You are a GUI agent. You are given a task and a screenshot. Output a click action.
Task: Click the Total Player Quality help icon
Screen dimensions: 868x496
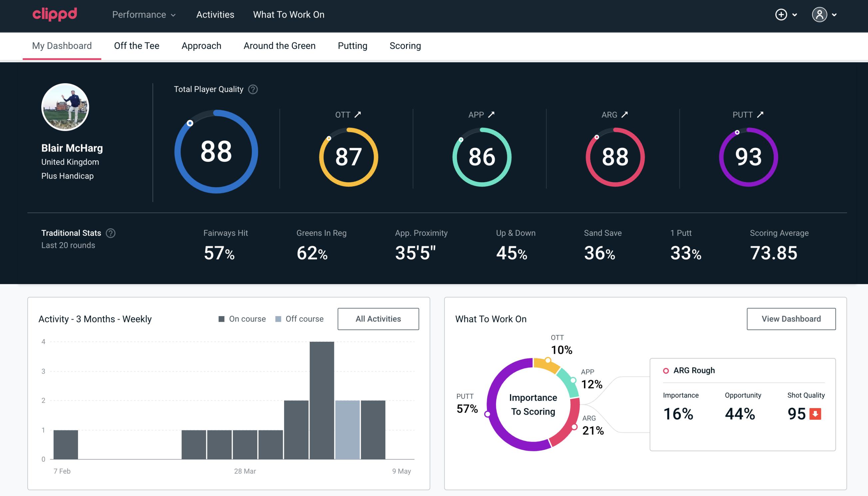(x=252, y=89)
